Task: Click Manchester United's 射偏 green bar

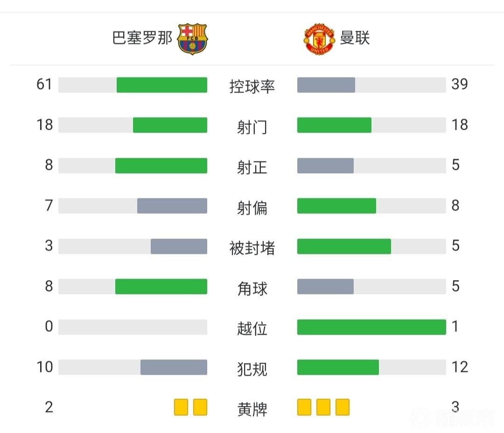Action: point(336,206)
